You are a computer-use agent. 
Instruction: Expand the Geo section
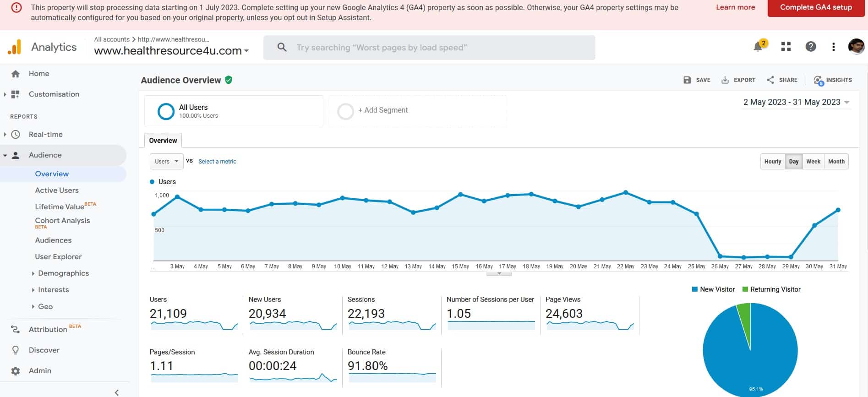pyautogui.click(x=33, y=307)
